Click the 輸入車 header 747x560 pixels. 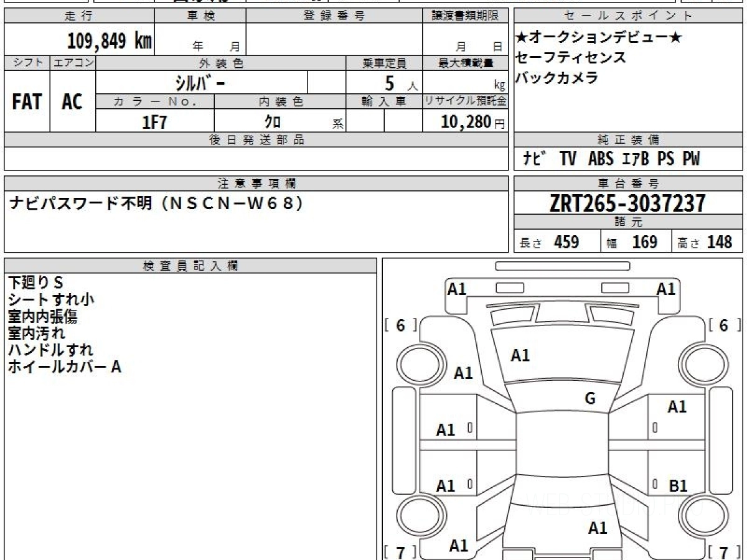pos(384,101)
